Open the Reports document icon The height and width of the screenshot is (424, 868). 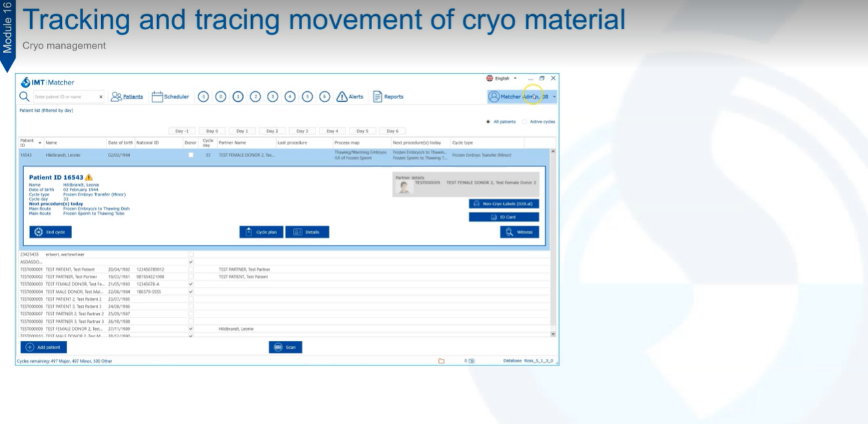click(377, 97)
